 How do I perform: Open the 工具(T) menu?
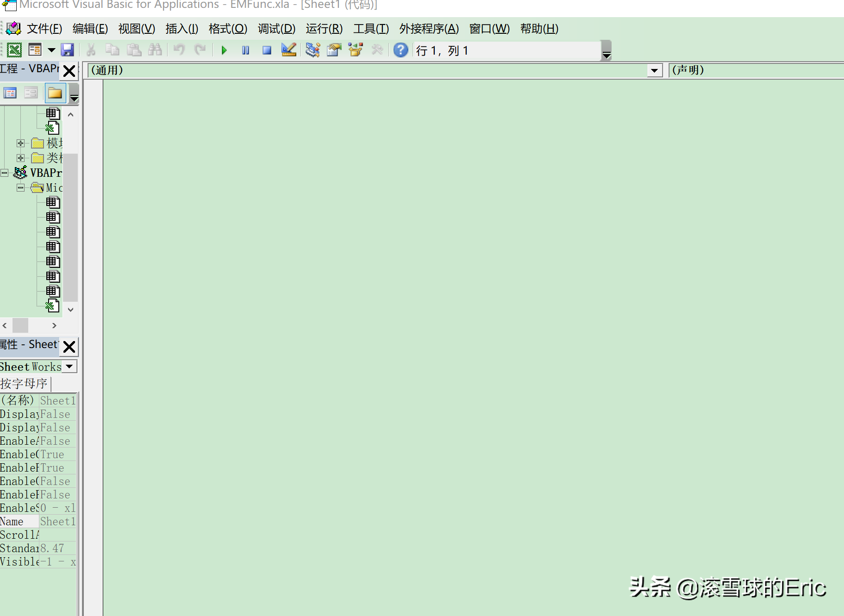point(371,29)
